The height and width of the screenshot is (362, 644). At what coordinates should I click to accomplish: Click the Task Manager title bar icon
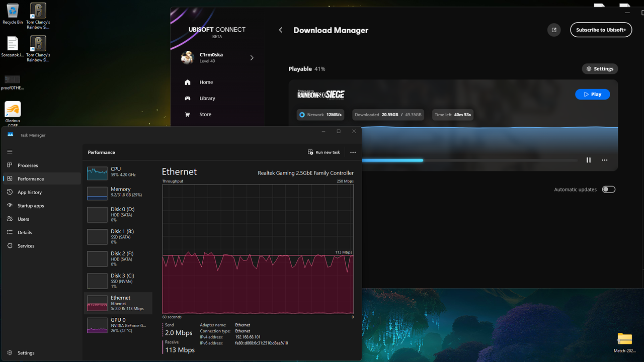click(10, 135)
